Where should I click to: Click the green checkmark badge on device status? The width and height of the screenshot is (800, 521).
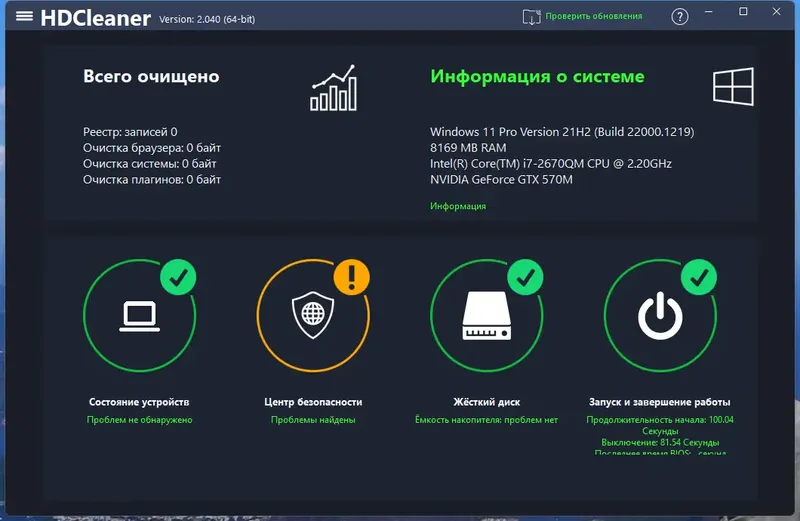[x=178, y=277]
